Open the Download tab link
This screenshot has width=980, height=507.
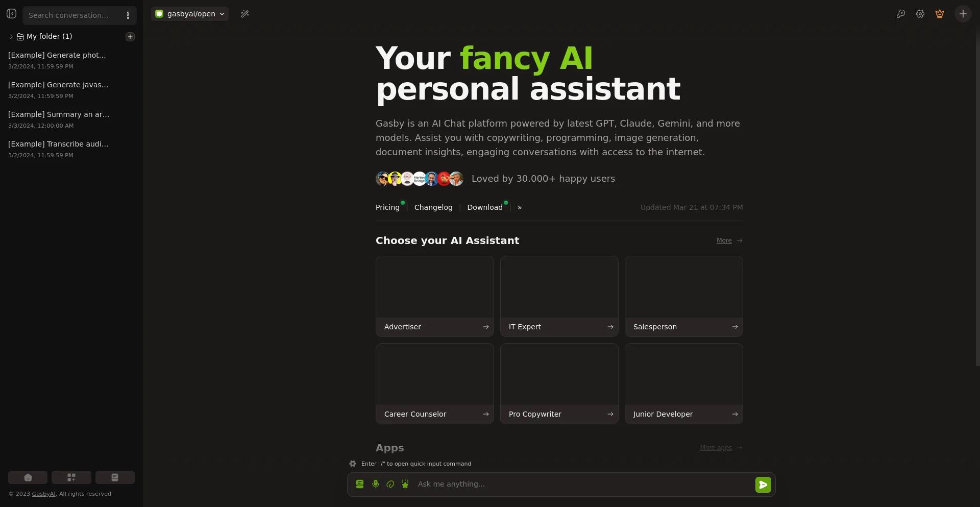point(485,207)
